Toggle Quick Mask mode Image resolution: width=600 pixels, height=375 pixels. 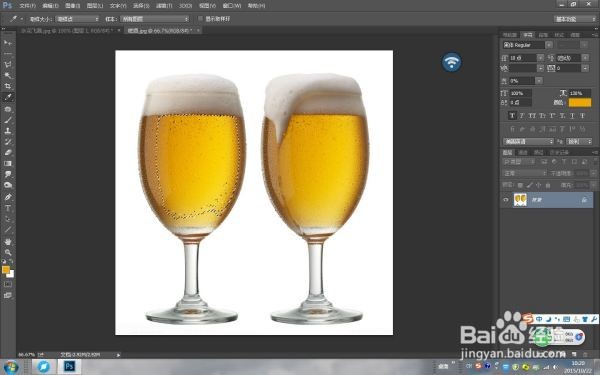tap(8, 284)
